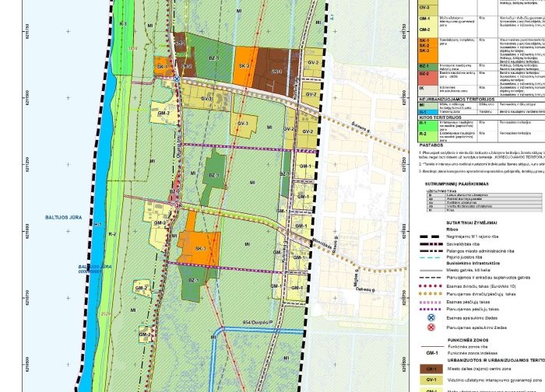
Task: Click the blue H-1 water zone on the map
Action: pyautogui.click(x=98, y=225)
